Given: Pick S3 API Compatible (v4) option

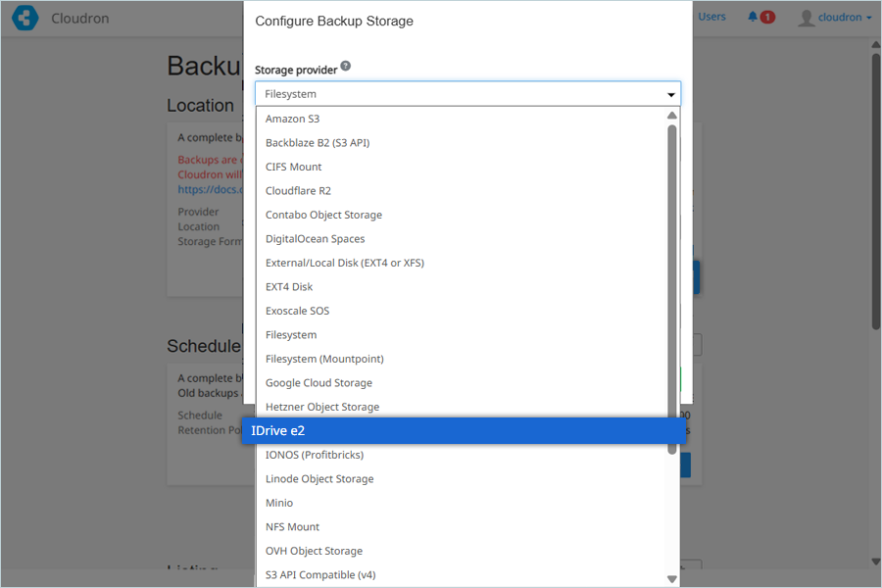Looking at the screenshot, I should click(463, 575).
